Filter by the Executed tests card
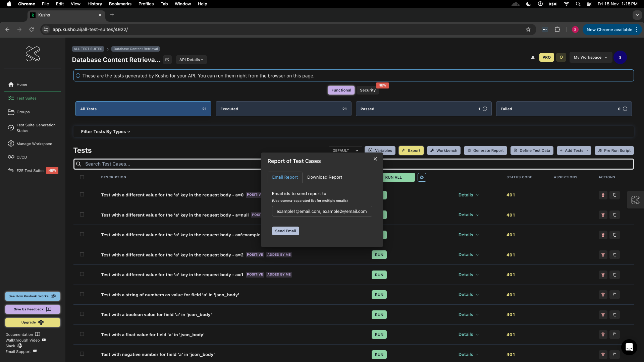The width and height of the screenshot is (644, 362). [x=283, y=109]
